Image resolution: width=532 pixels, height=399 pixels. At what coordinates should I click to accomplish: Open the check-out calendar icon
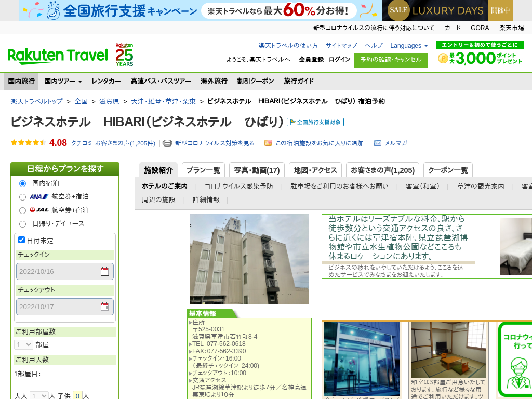[x=105, y=307]
